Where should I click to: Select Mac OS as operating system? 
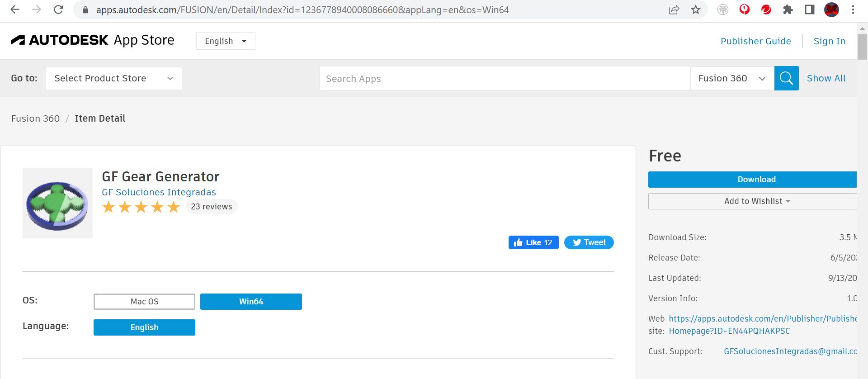(x=144, y=302)
